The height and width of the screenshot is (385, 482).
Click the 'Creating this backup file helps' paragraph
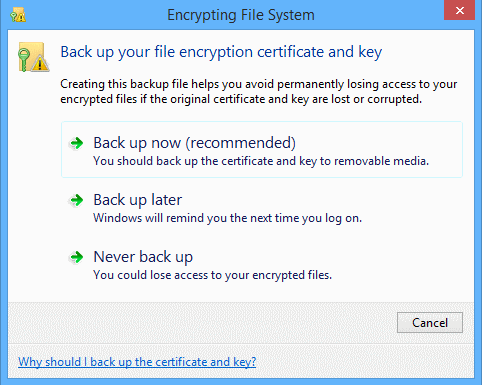coord(259,91)
